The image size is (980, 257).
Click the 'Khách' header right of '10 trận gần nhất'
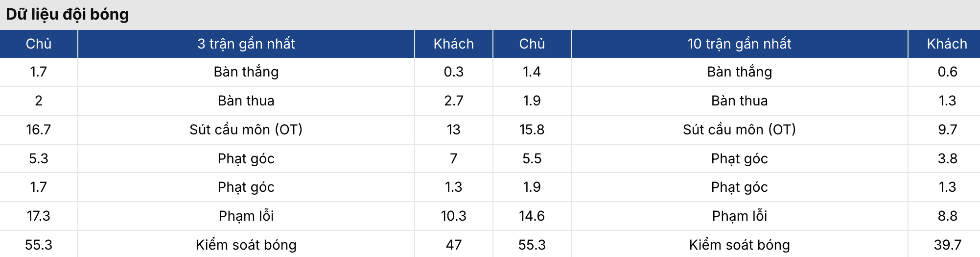(947, 44)
